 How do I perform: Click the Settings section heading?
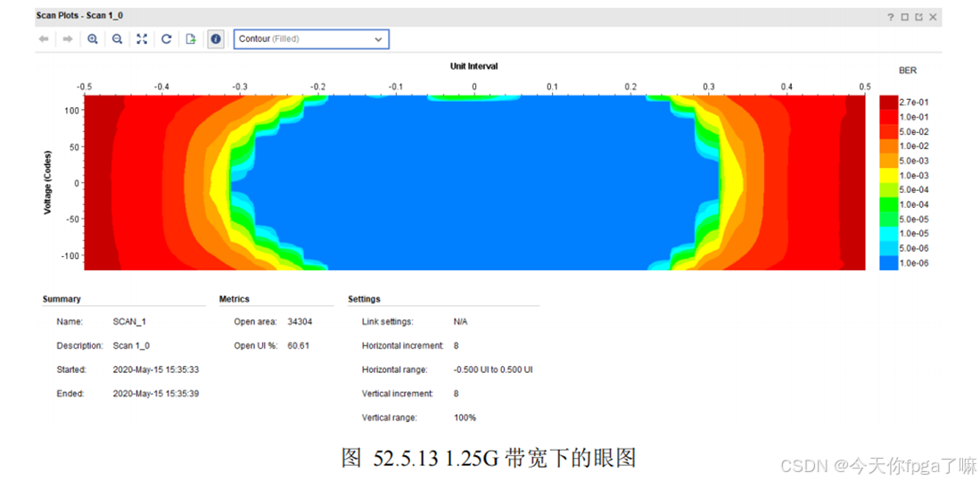coord(365,299)
